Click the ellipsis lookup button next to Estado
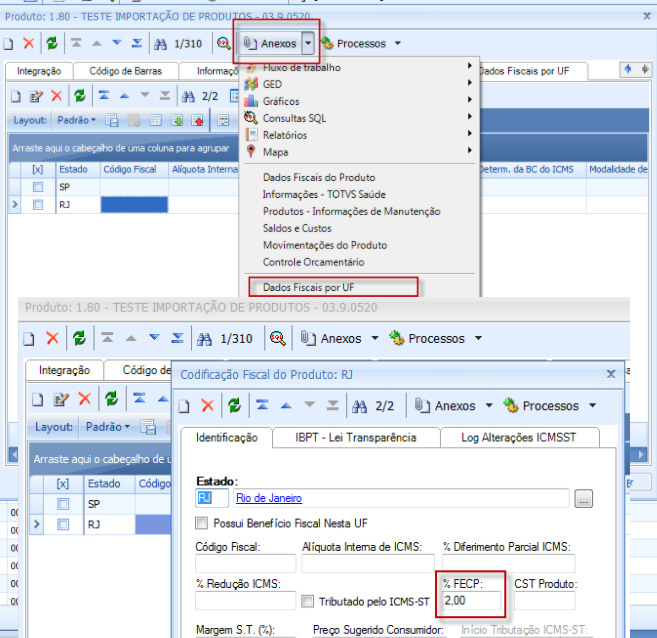The image size is (657, 638). pos(583,499)
